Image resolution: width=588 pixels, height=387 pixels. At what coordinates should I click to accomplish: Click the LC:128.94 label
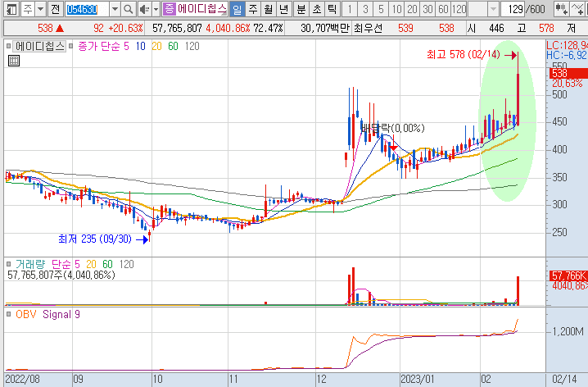pos(567,45)
